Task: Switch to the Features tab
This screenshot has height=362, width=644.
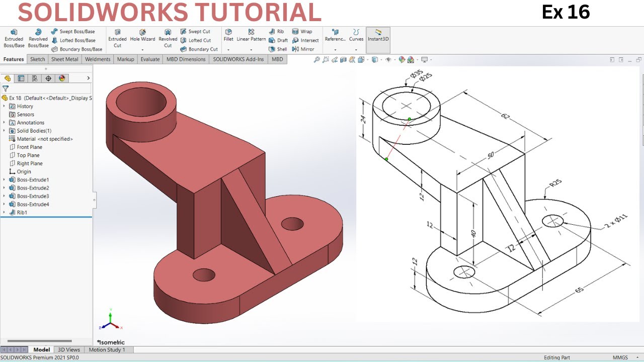Action: [14, 59]
